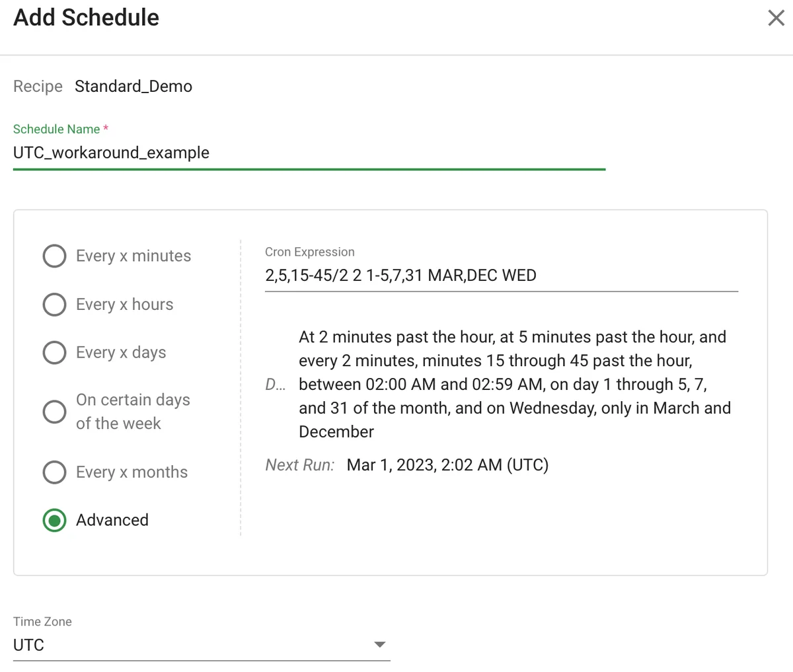This screenshot has width=793, height=672.
Task: Click the Next Run timestamp
Action: [447, 465]
